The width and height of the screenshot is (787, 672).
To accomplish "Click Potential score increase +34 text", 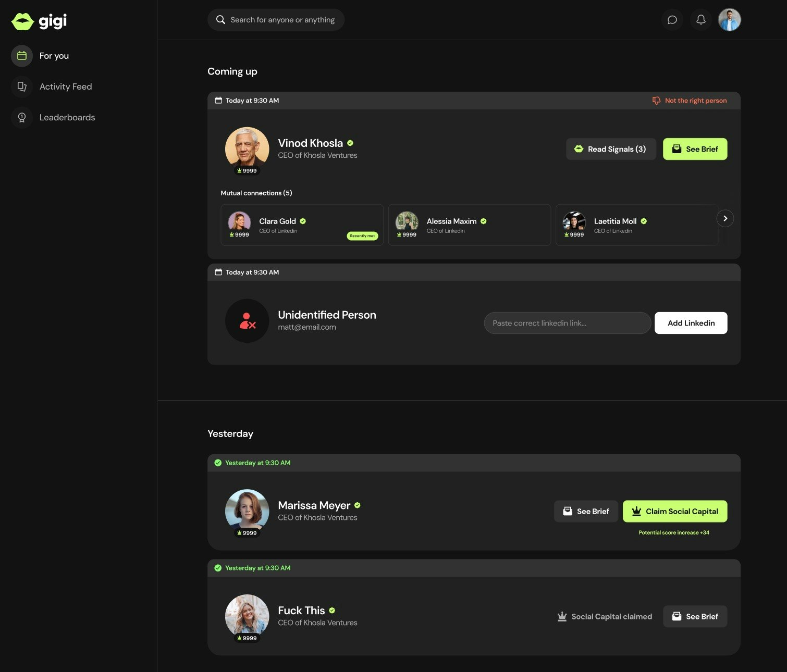I will click(x=674, y=532).
